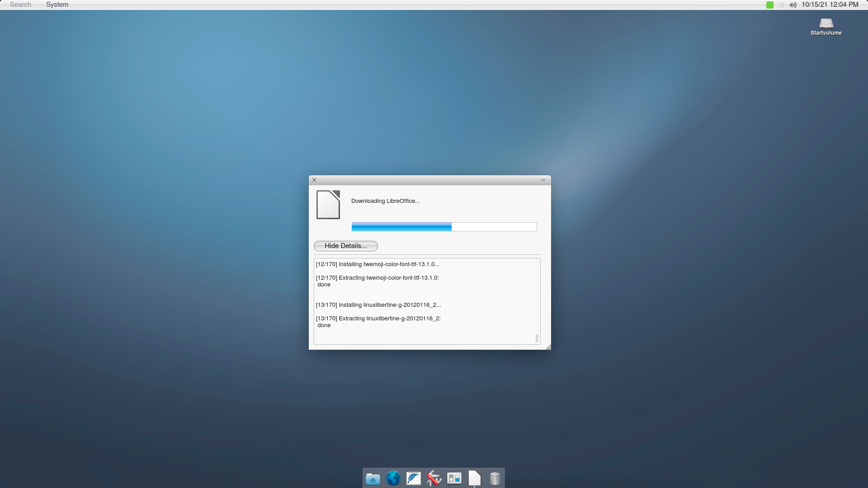This screenshot has height=488, width=868.
Task: Click the Startvolume disk icon on desktop
Action: [826, 24]
